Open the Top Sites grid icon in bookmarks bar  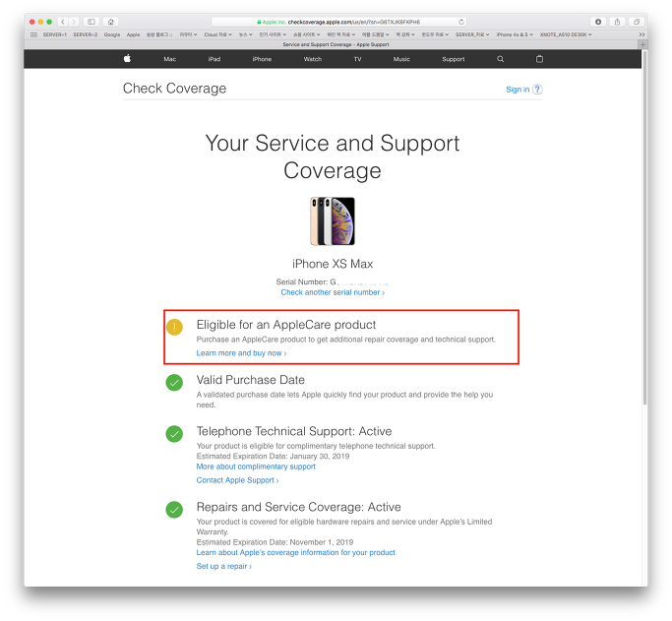(x=33, y=34)
